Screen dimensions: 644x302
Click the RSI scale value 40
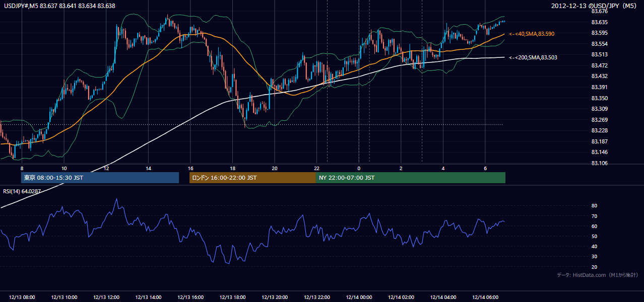coord(594,247)
